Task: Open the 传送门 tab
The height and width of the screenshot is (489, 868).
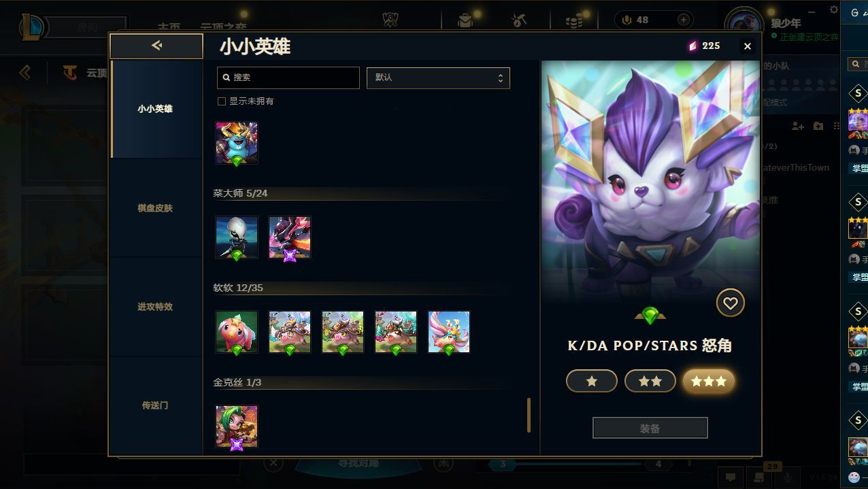Action: (x=156, y=405)
